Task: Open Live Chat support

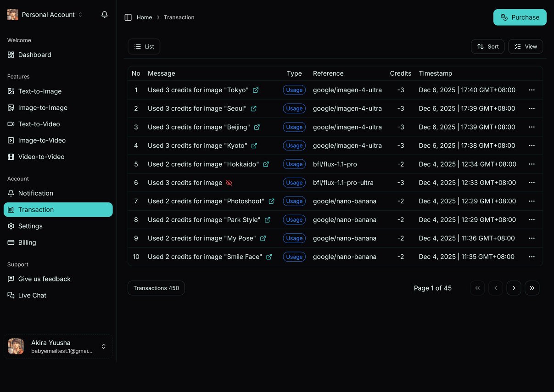Action: pos(31,295)
